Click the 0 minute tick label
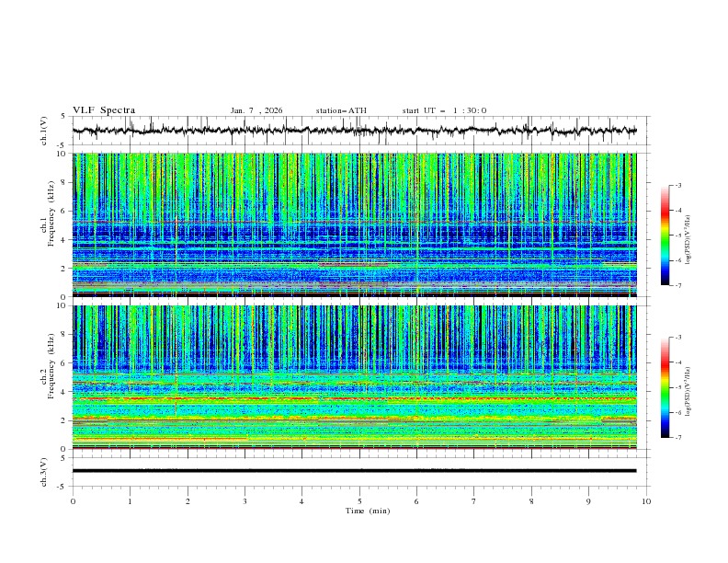The height and width of the screenshot is (563, 728). click(73, 500)
